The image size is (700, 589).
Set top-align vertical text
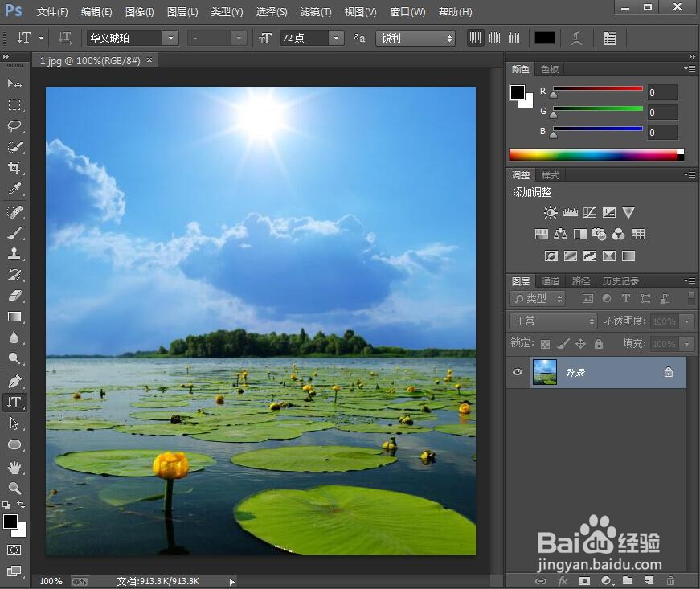point(475,38)
